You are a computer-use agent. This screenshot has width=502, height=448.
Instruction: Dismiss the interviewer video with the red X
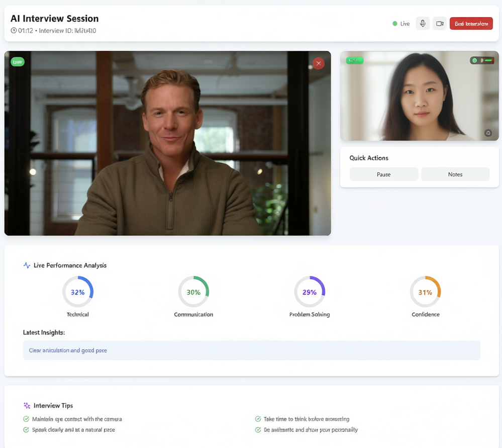click(x=319, y=63)
